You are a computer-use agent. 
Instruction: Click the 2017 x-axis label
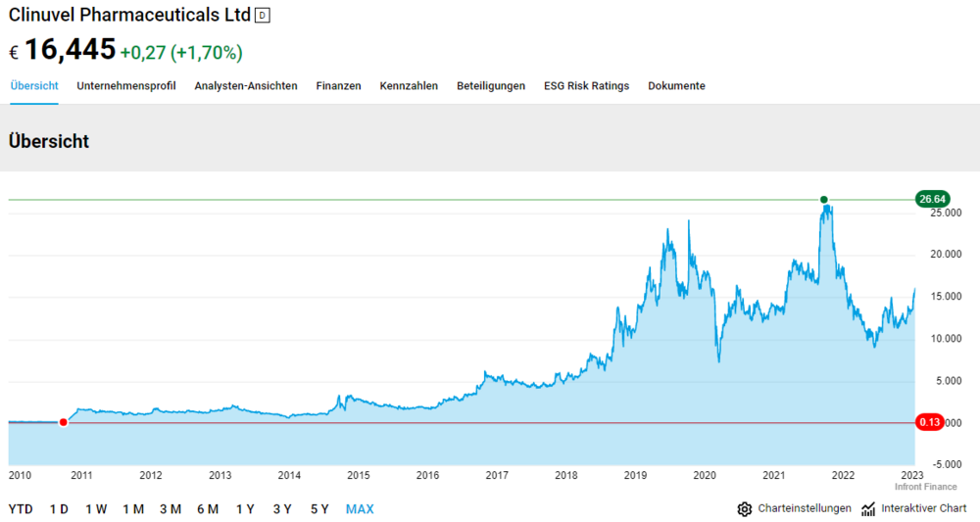click(497, 476)
